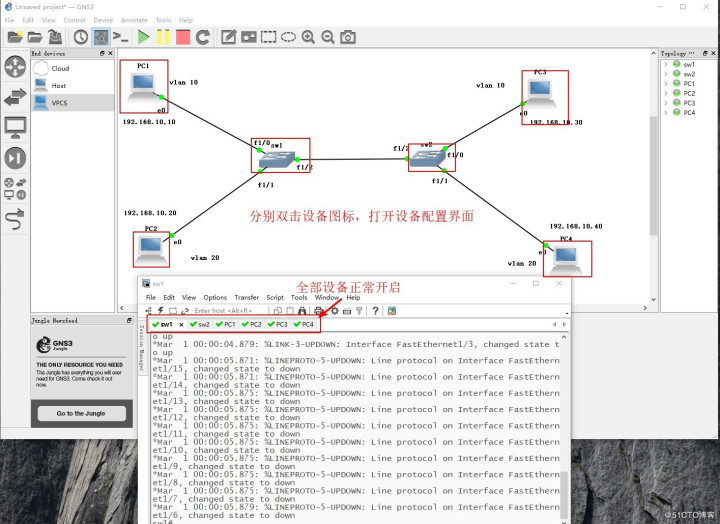Image resolution: width=720 pixels, height=524 pixels.
Task: Open the terminal window Options menu
Action: [215, 298]
